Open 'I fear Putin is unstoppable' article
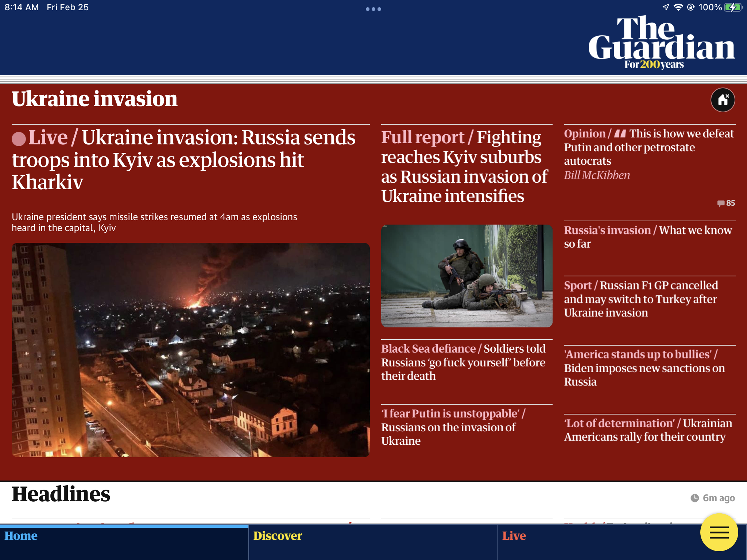Image resolution: width=747 pixels, height=560 pixels. [x=453, y=427]
